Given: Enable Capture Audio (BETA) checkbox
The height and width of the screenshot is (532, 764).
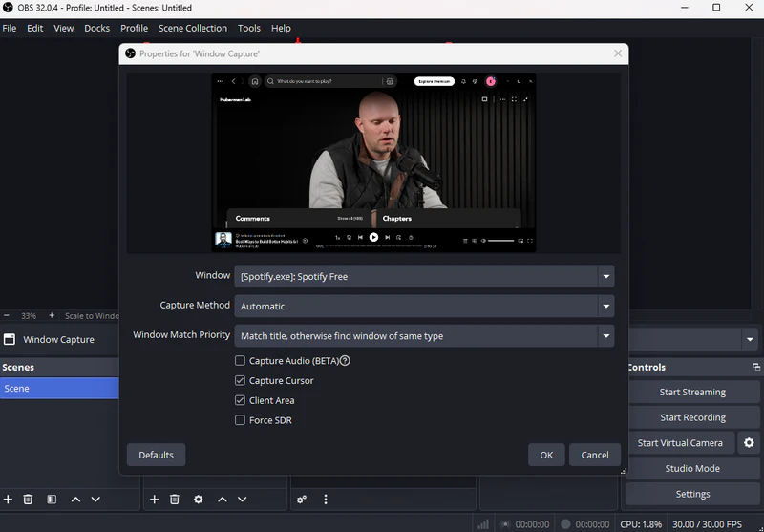Looking at the screenshot, I should click(x=241, y=361).
